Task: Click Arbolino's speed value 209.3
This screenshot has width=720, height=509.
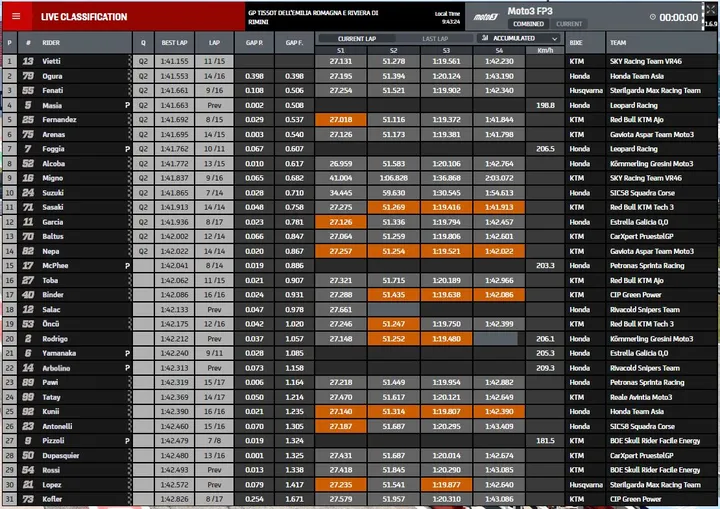Action: (x=545, y=368)
